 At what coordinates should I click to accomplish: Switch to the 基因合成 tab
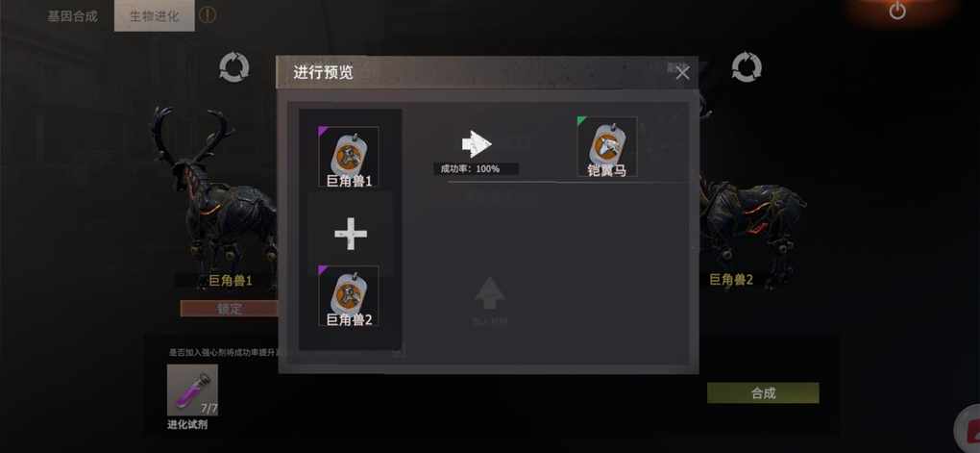click(72, 16)
